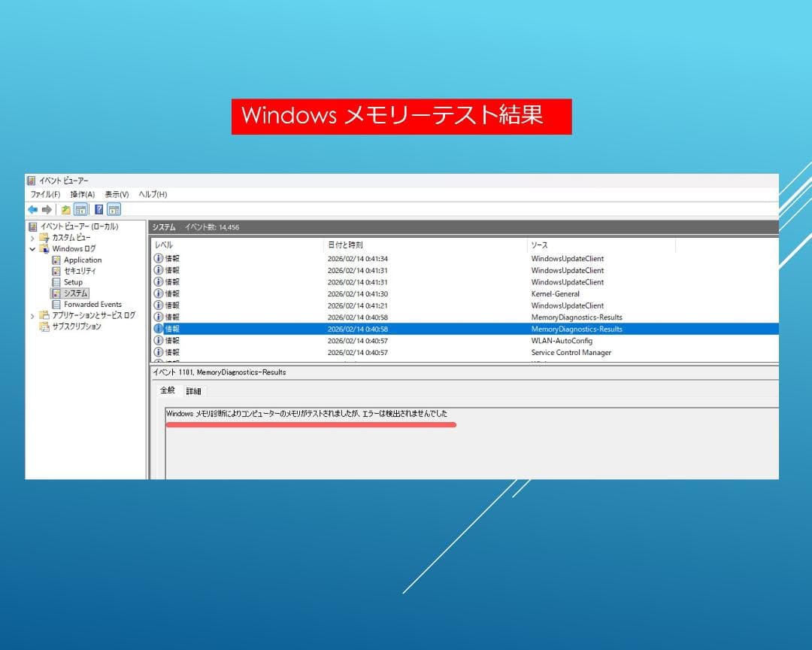
Task: Collapse the Windows ログ tree node
Action: coord(32,249)
